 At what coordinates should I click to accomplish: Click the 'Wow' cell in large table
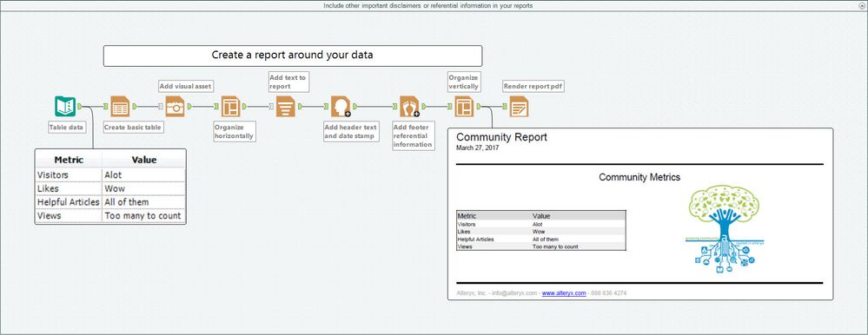pos(144,188)
